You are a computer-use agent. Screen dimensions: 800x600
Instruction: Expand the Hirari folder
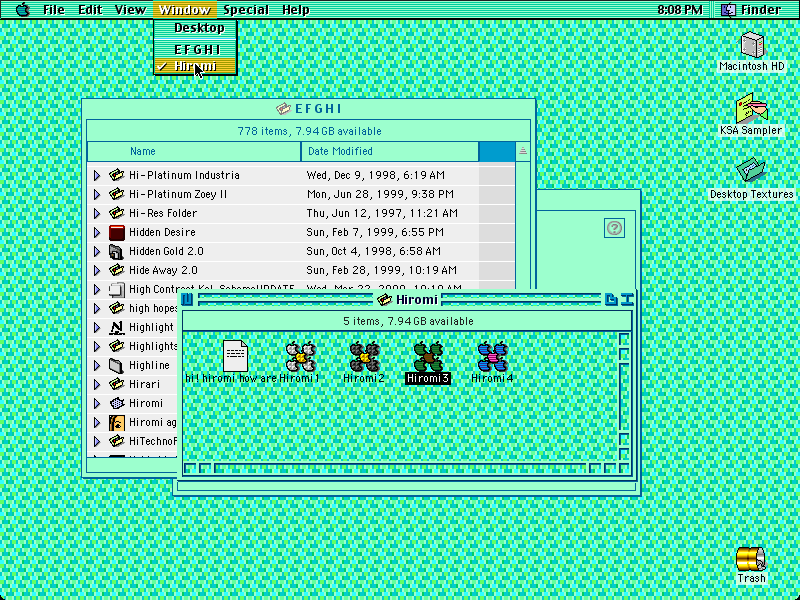[97, 385]
